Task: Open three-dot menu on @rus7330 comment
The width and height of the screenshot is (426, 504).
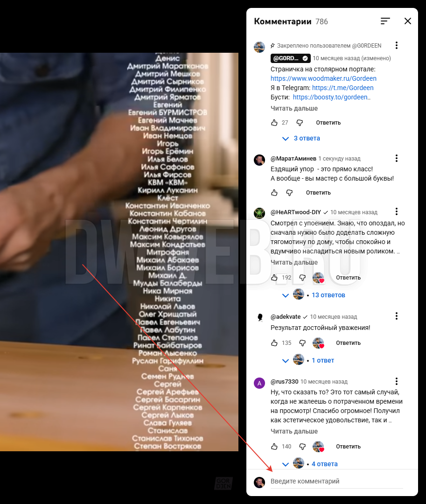Action: click(397, 381)
